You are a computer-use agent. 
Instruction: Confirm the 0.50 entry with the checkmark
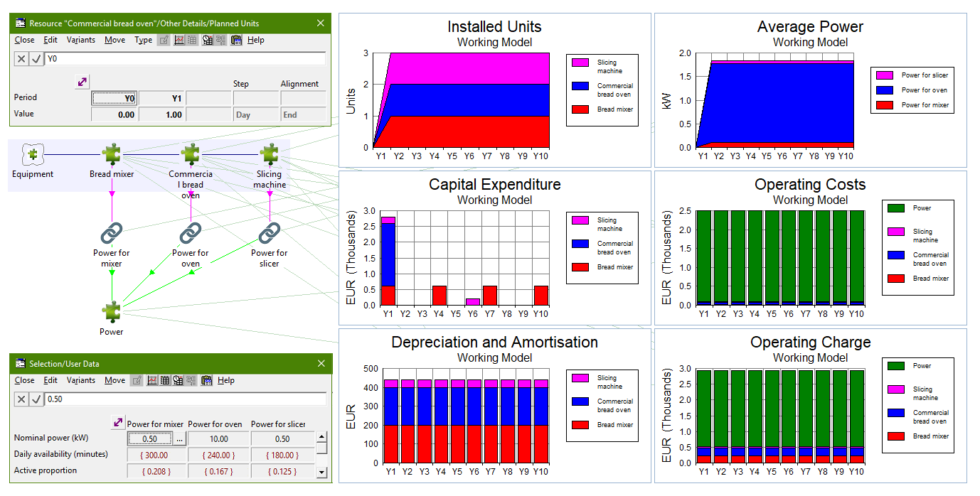pos(36,399)
